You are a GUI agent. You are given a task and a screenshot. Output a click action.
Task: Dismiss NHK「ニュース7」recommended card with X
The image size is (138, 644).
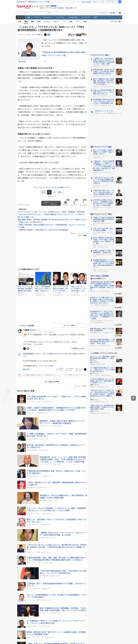[33, 295]
